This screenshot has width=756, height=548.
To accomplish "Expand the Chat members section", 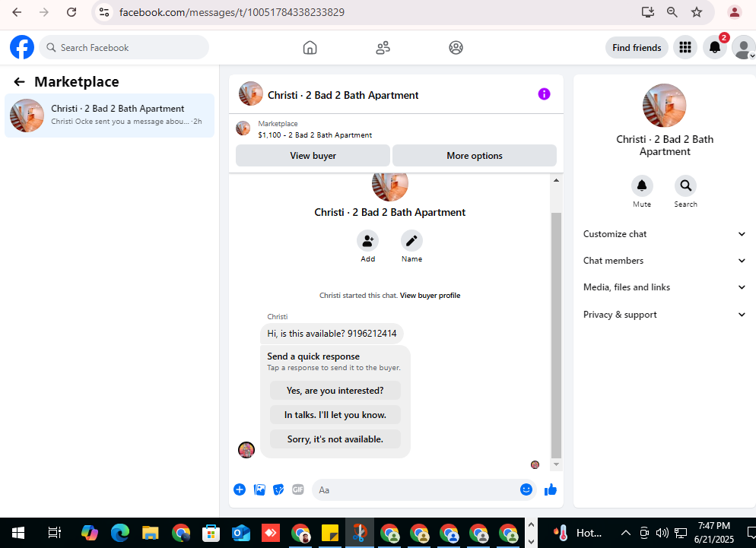I will click(665, 260).
